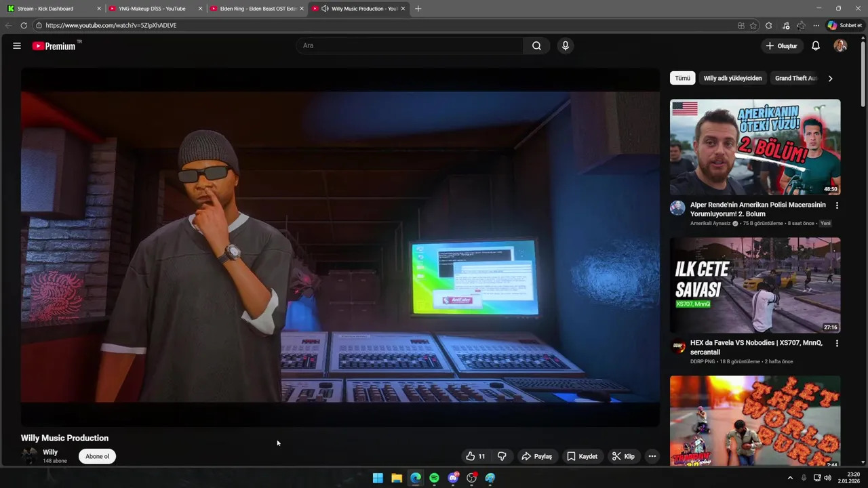Add page to favorites star
This screenshot has width=868, height=488.
click(x=753, y=26)
